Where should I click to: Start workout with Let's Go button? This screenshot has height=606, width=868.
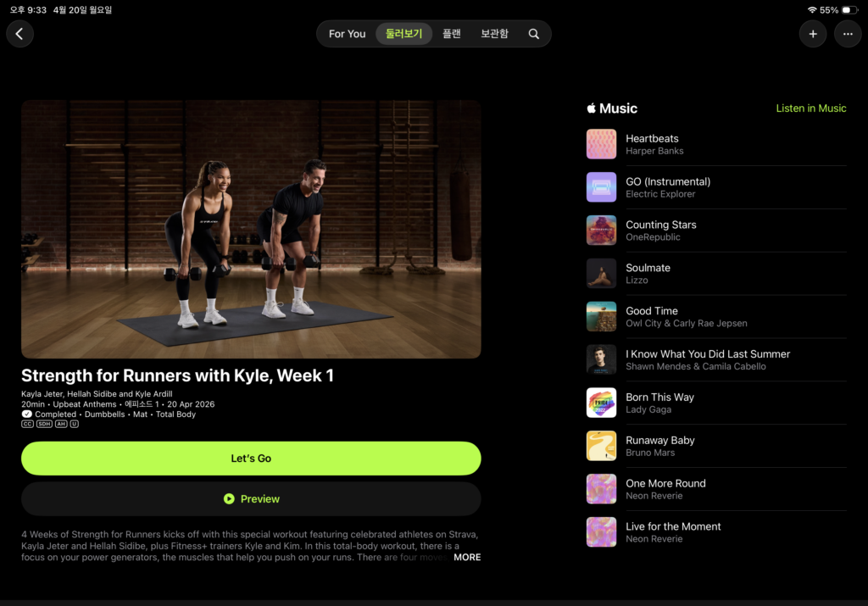tap(251, 459)
